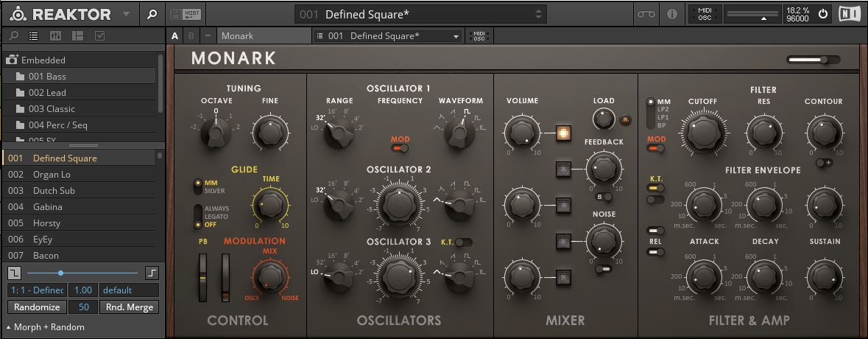The width and height of the screenshot is (868, 339).
Task: Open the 004 Perc / Seq folder
Action: 77,125
